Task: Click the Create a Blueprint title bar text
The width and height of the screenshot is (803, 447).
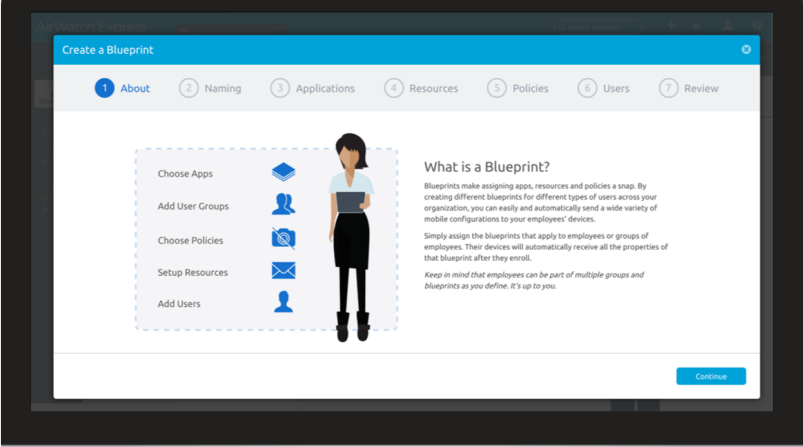Action: tap(108, 50)
